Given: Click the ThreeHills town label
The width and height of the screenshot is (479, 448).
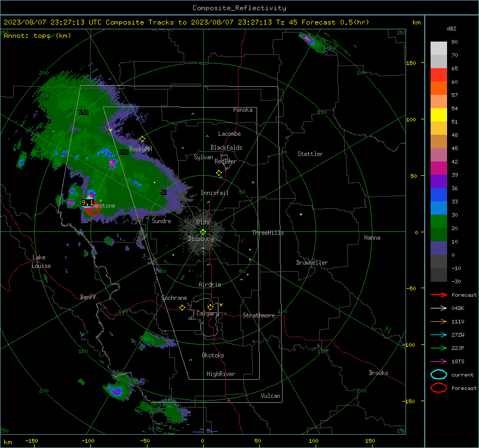Looking at the screenshot, I should coord(268,233).
